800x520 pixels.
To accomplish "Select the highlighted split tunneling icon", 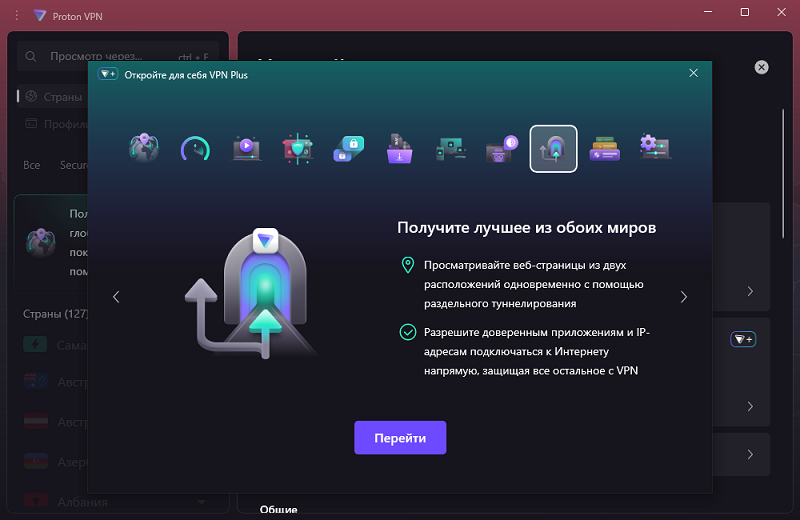I will pyautogui.click(x=553, y=149).
